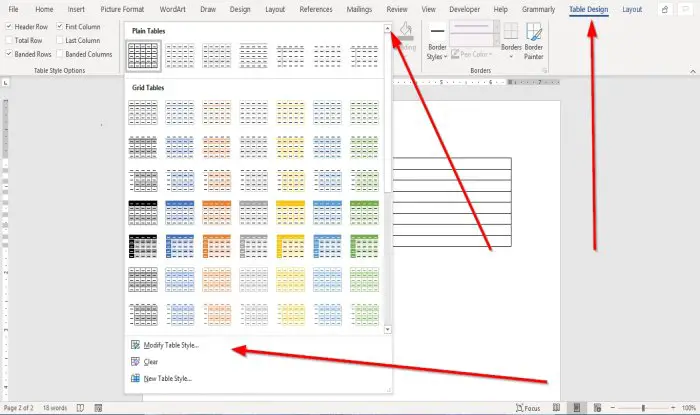This screenshot has height=415, width=700.
Task: Click the macro recording status icon
Action: coord(99,408)
